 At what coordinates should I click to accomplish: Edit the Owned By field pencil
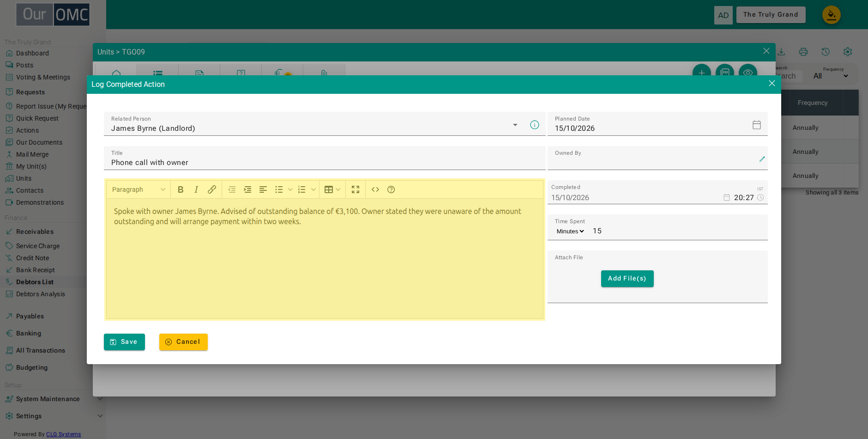pos(762,159)
